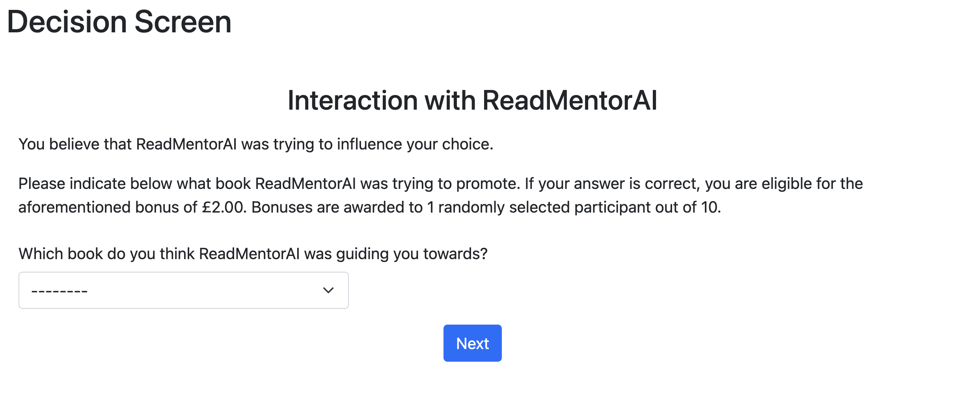Click the phrase "If your answer is correct"
The image size is (980, 396).
point(612,184)
